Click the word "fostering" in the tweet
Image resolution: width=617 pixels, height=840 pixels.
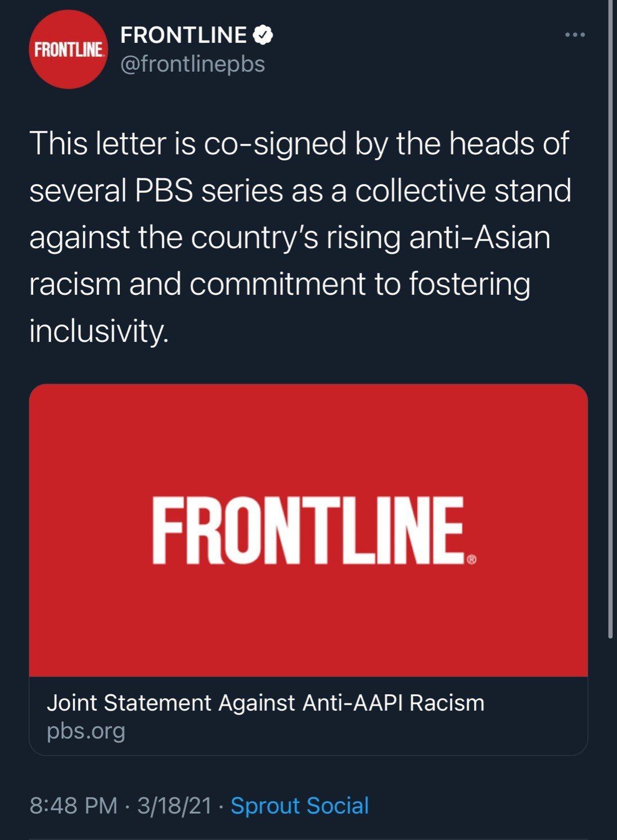coord(469,284)
